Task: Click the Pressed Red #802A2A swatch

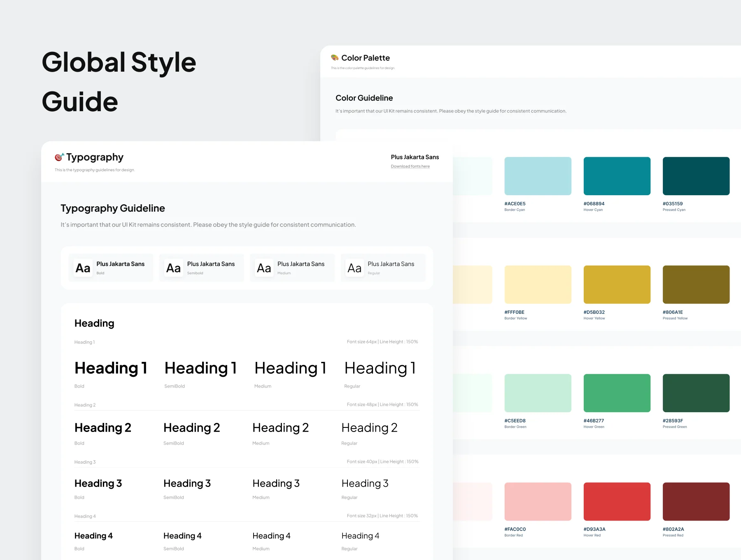Action: [696, 502]
